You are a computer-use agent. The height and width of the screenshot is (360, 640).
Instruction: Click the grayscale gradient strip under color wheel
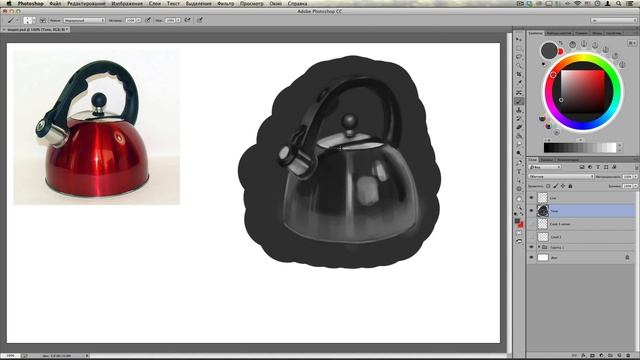580,148
